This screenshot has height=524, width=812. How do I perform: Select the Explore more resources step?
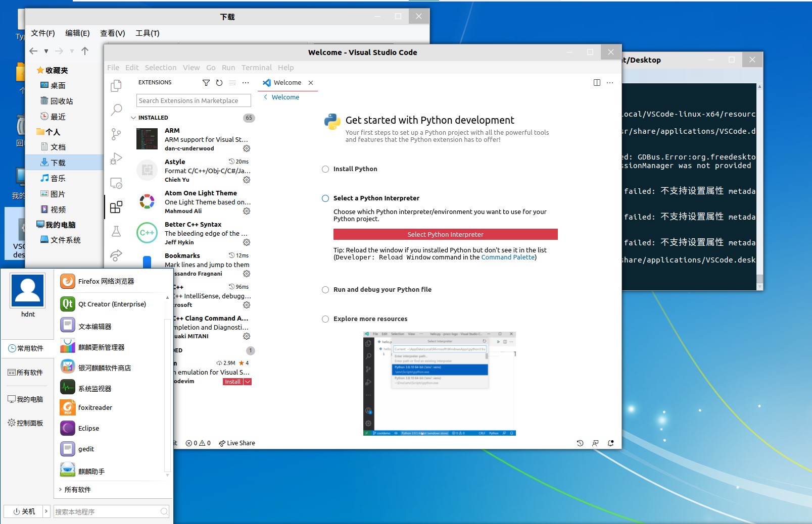pyautogui.click(x=325, y=319)
